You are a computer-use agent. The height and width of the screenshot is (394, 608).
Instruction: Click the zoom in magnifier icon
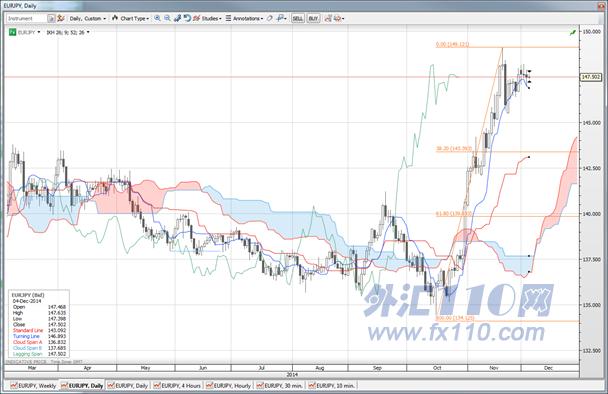[157, 18]
